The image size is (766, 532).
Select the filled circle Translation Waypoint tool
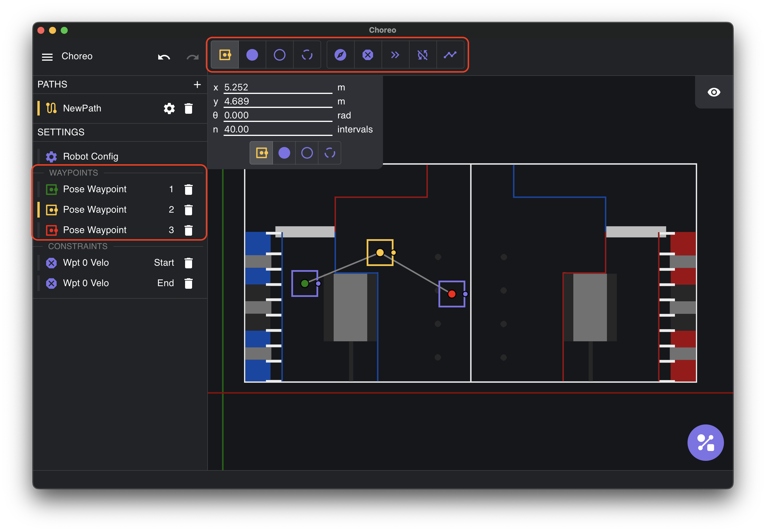point(252,55)
